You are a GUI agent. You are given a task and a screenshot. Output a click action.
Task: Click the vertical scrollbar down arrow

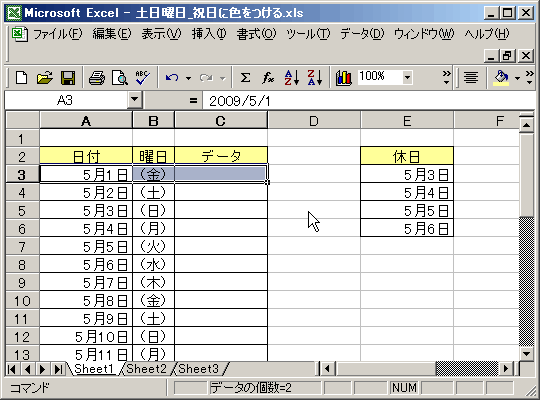pyautogui.click(x=526, y=353)
